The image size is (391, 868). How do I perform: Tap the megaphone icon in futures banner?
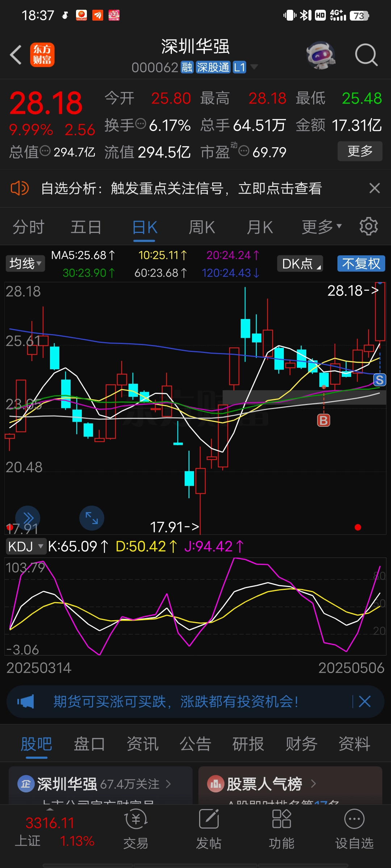coord(26,702)
